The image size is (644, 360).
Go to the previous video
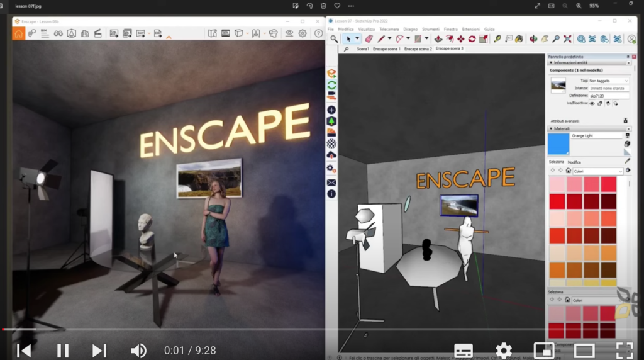(24, 351)
